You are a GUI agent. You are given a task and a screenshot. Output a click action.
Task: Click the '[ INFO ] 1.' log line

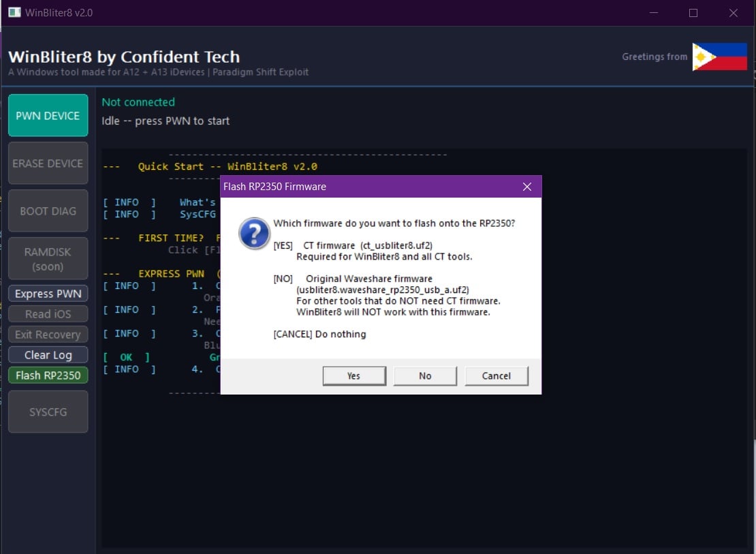pyautogui.click(x=161, y=286)
